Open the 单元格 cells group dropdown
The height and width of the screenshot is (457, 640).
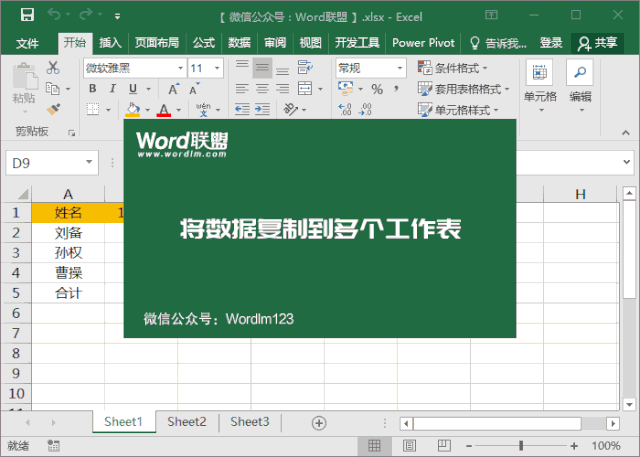pyautogui.click(x=540, y=87)
